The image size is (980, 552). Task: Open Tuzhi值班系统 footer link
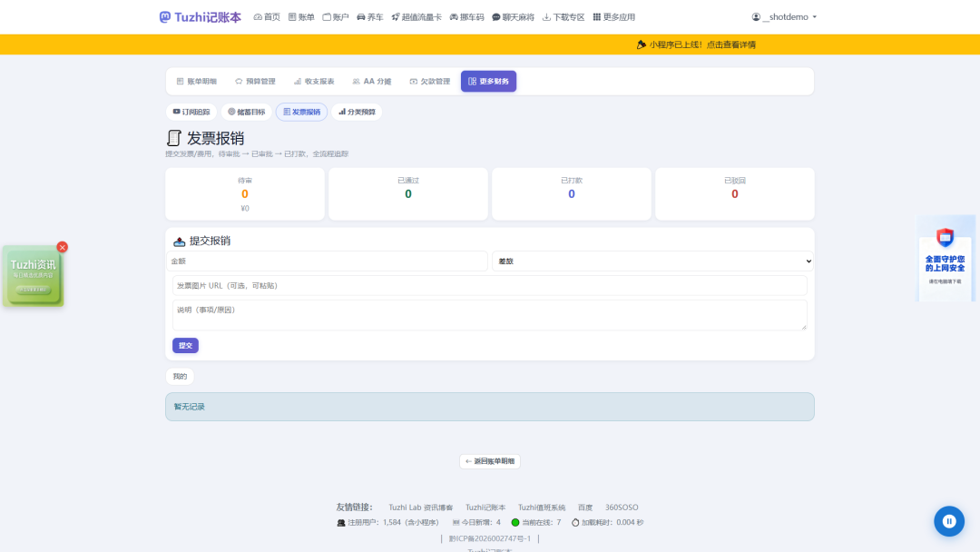click(541, 508)
